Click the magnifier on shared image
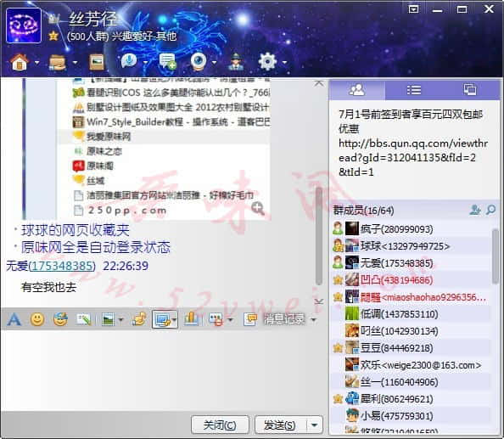Viewport: 504px width, 439px height. (258, 209)
